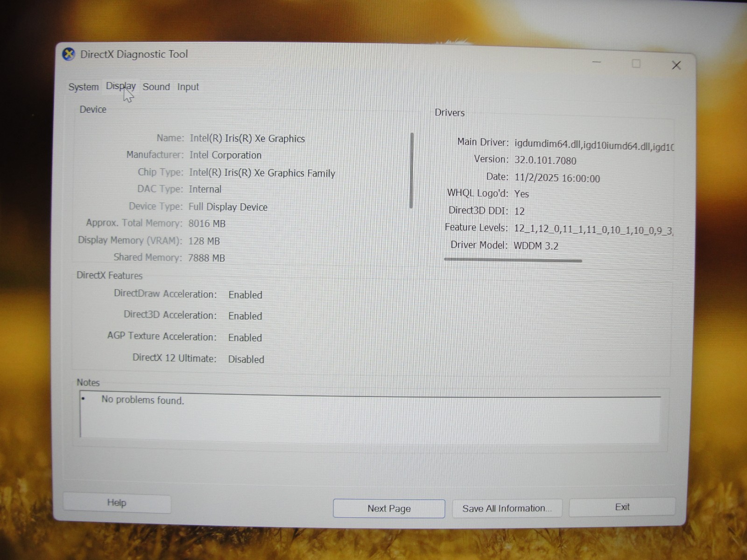Image resolution: width=747 pixels, height=560 pixels.
Task: Close the DirectX Diagnostic Tool window
Action: [x=676, y=65]
